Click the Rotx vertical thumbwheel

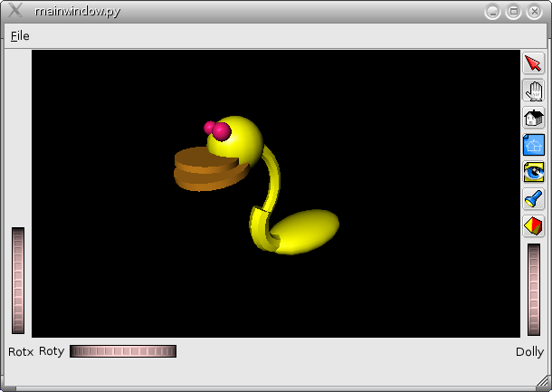pos(18,281)
